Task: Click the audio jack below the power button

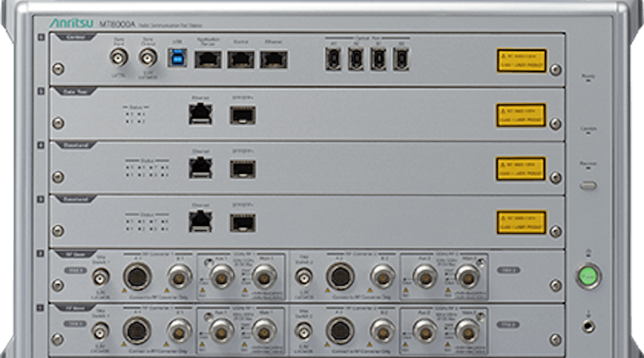Action: pyautogui.click(x=588, y=326)
